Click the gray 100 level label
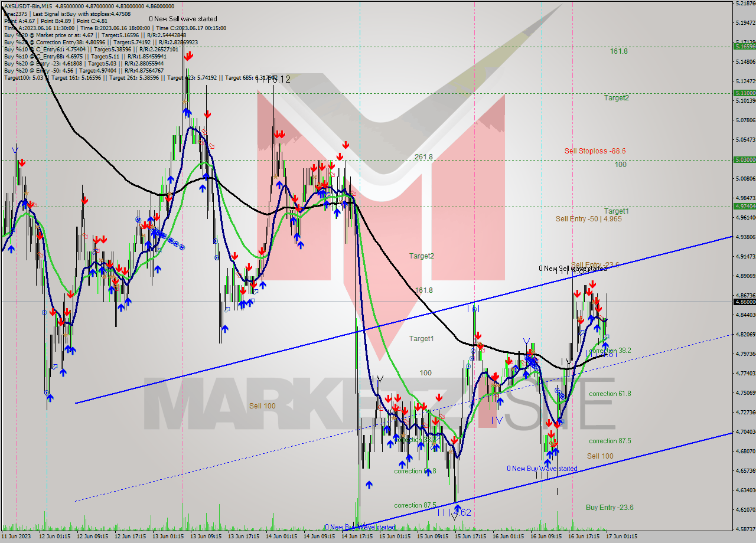Viewport: 756px width, 543px height. (425, 373)
